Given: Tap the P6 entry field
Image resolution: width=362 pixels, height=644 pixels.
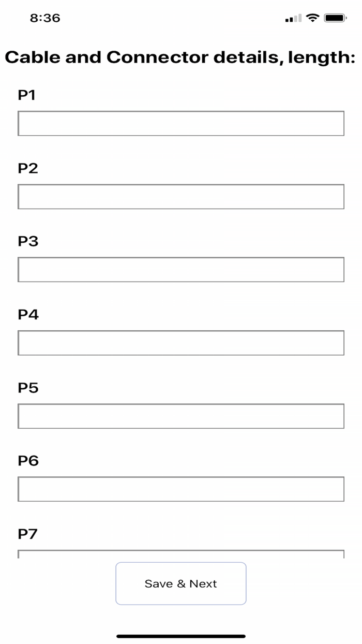Looking at the screenshot, I should coord(181,489).
